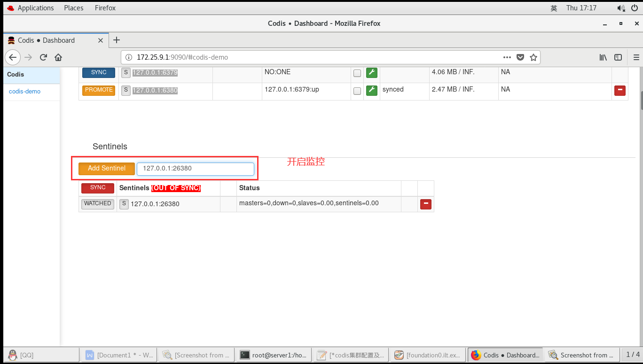Click the green wrench icon beside synced status
This screenshot has height=364, width=643.
372,90
